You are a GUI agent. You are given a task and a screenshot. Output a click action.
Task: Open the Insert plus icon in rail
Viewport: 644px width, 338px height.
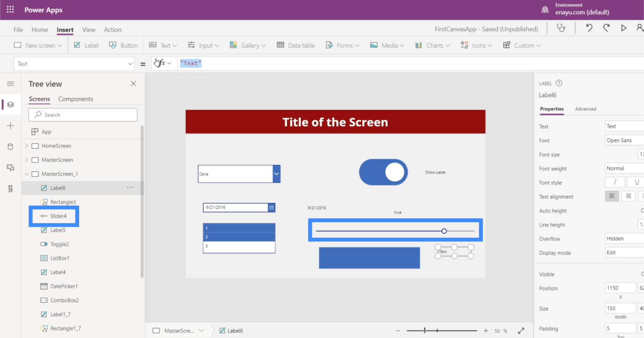11,126
